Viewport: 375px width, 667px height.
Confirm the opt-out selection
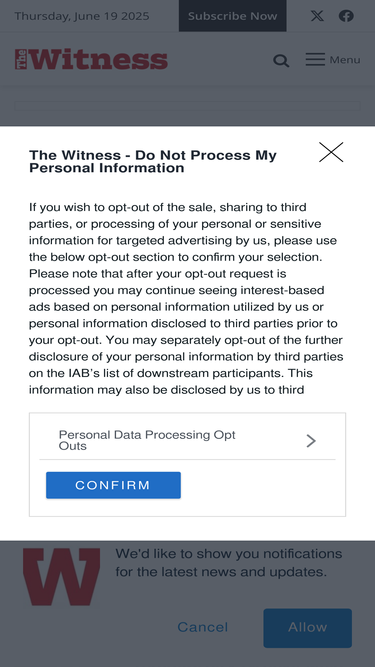point(114,485)
